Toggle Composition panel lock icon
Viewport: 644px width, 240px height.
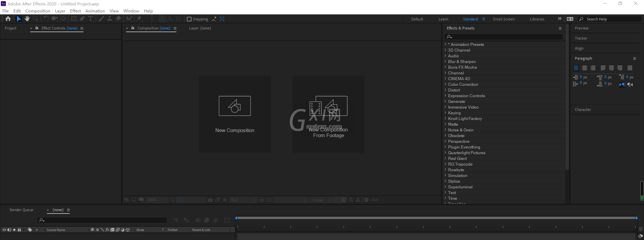(133, 28)
